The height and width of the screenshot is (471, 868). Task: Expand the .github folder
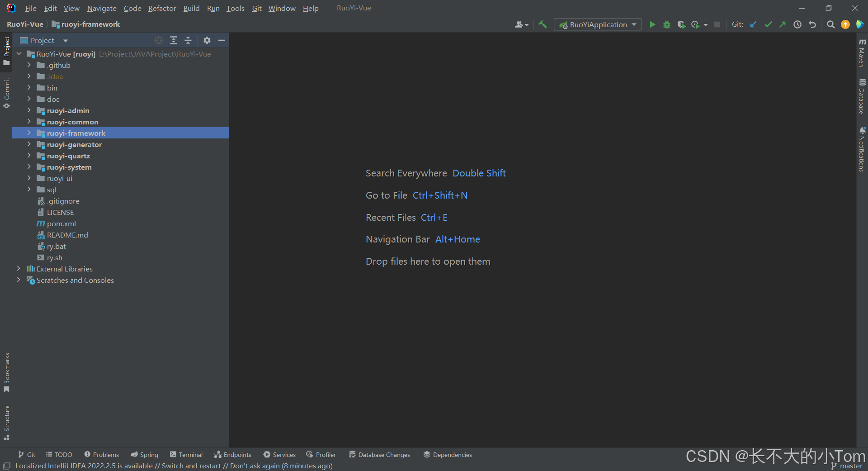(29, 65)
